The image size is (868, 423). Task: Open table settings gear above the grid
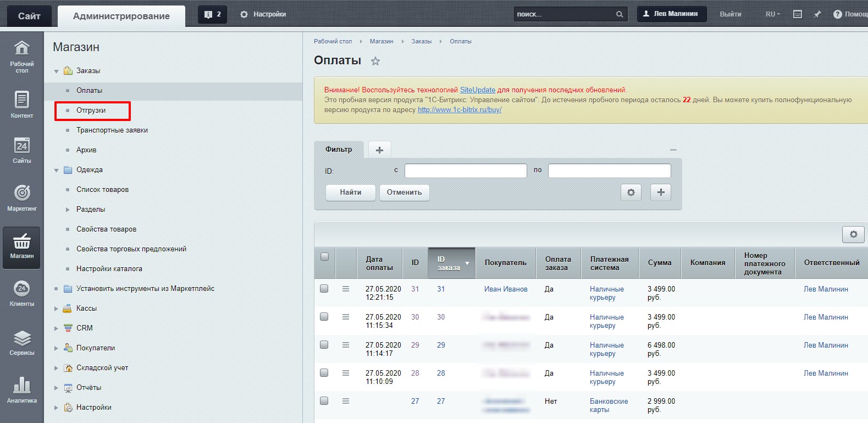coord(853,234)
